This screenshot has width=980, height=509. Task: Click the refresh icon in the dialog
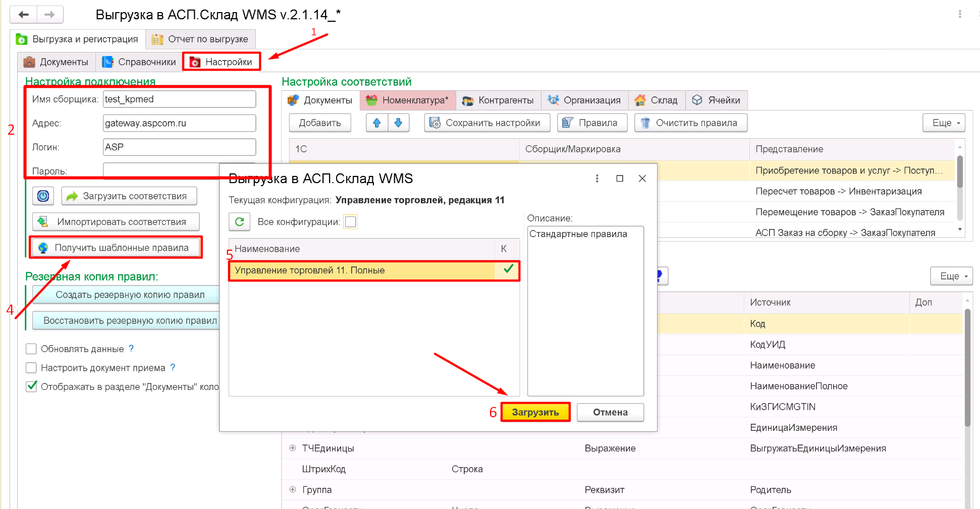[240, 221]
